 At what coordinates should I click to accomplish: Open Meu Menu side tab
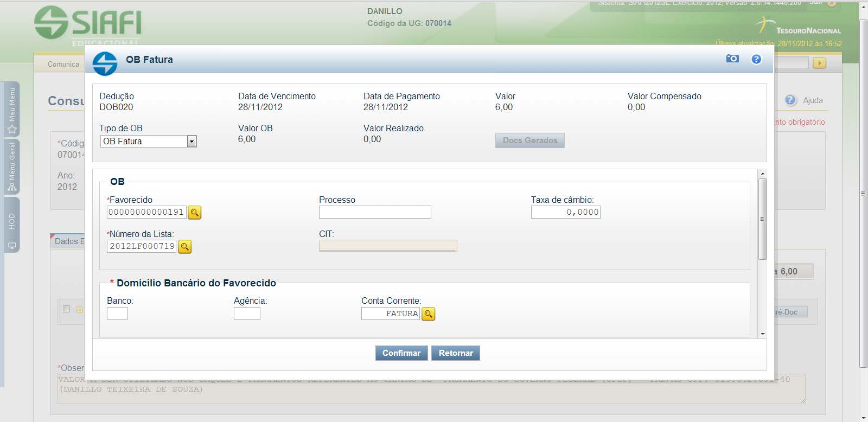coord(12,109)
